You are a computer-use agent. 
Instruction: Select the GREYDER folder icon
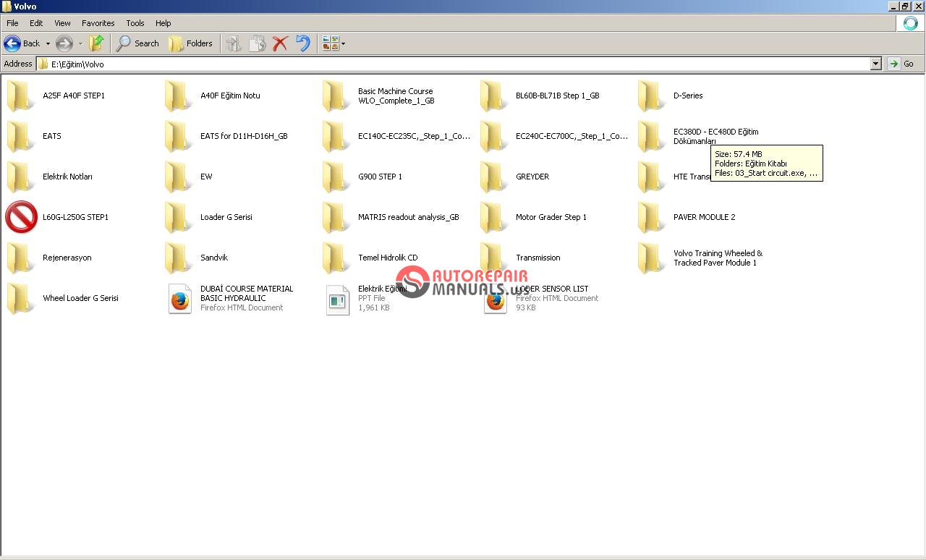pos(493,177)
